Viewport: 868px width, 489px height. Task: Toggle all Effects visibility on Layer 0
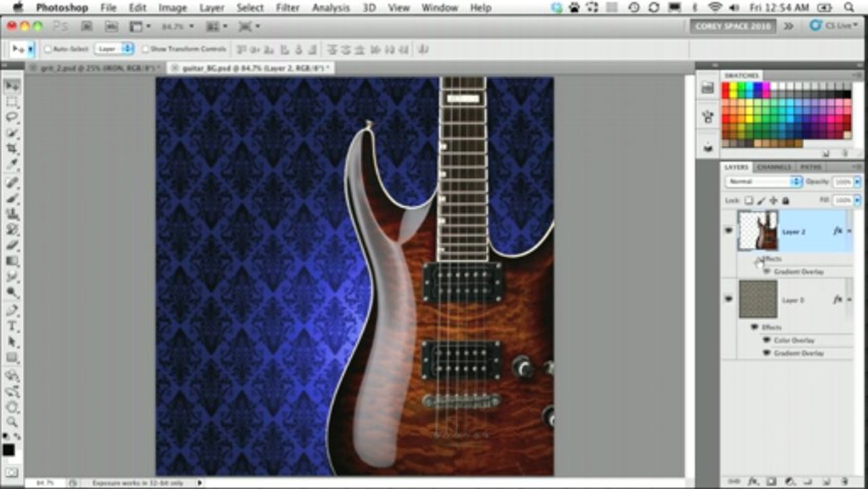755,327
